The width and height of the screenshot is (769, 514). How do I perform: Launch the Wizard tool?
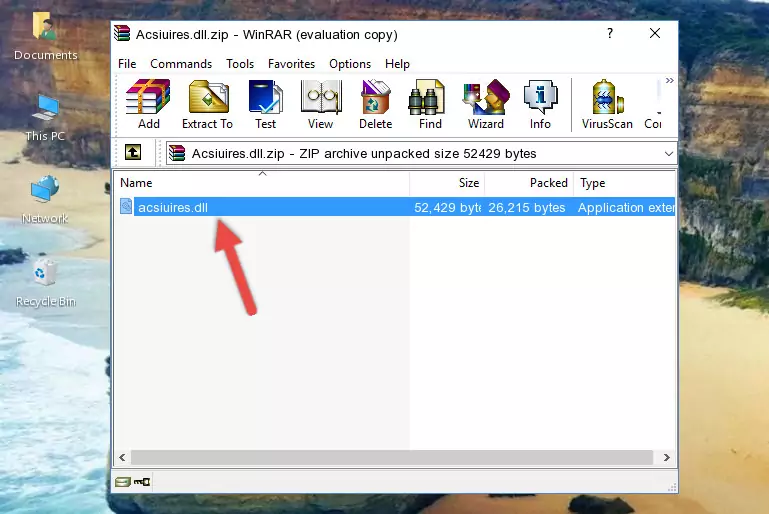click(486, 104)
